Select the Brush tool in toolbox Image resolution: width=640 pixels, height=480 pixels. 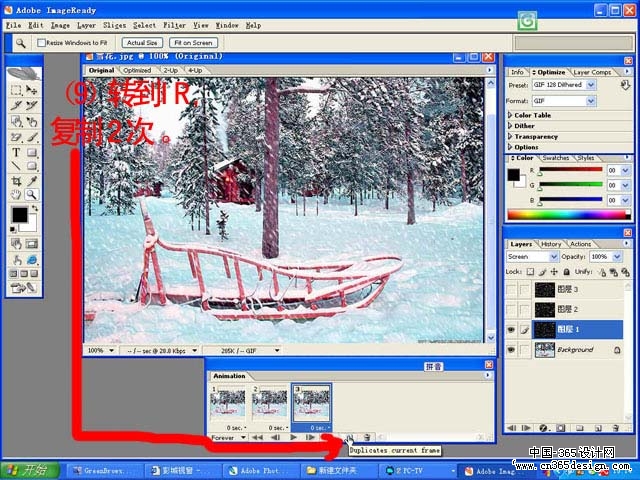32,137
